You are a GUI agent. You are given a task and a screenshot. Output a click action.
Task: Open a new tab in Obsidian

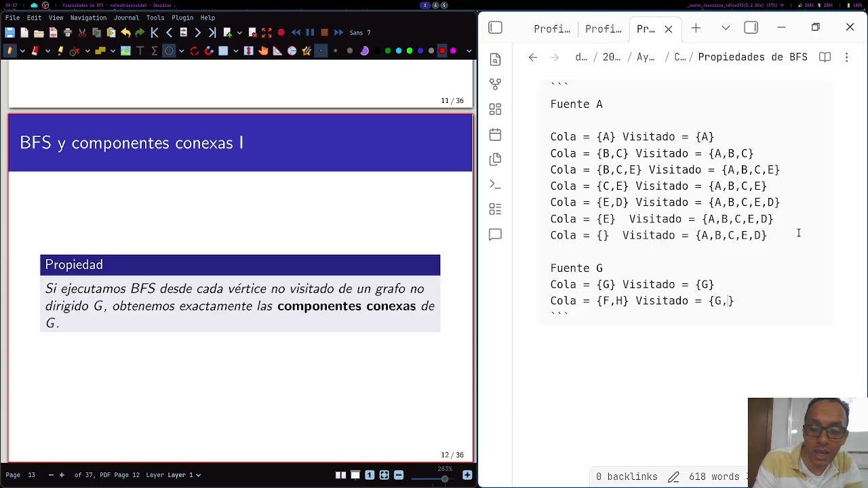pyautogui.click(x=696, y=28)
